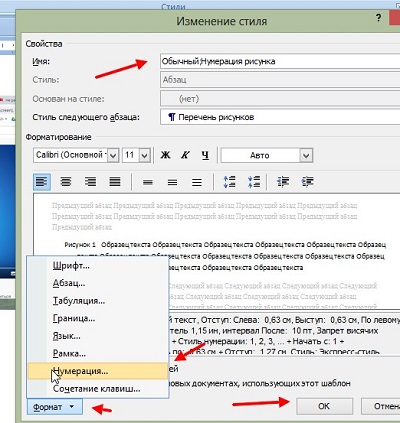
Task: Toggle bold Ж formatting
Action: [x=165, y=155]
